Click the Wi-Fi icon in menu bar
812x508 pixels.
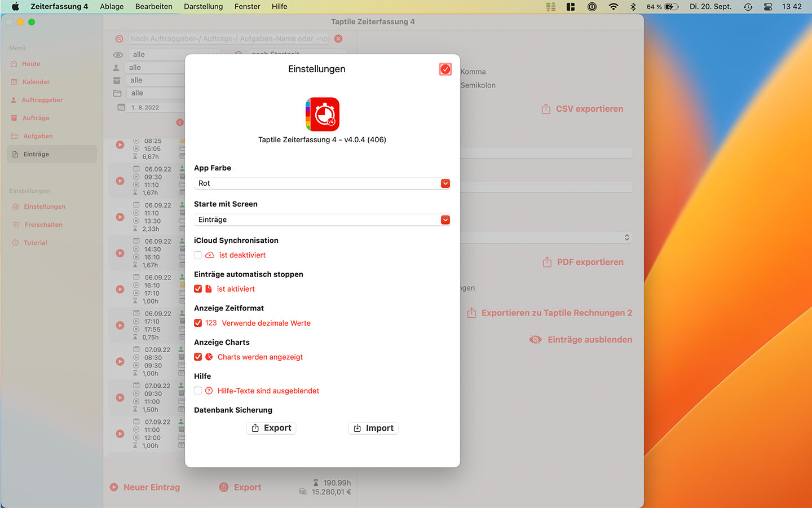tap(613, 7)
